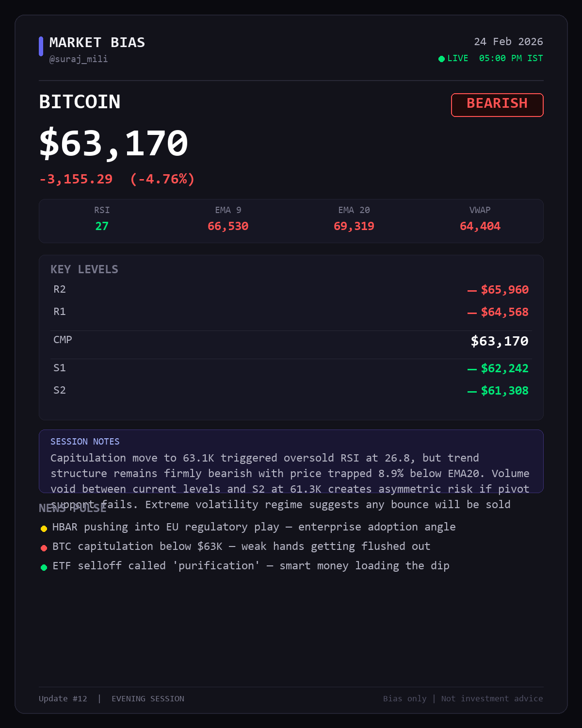Select the EMA 20 indicator value
The height and width of the screenshot is (728, 582).
[x=354, y=226]
